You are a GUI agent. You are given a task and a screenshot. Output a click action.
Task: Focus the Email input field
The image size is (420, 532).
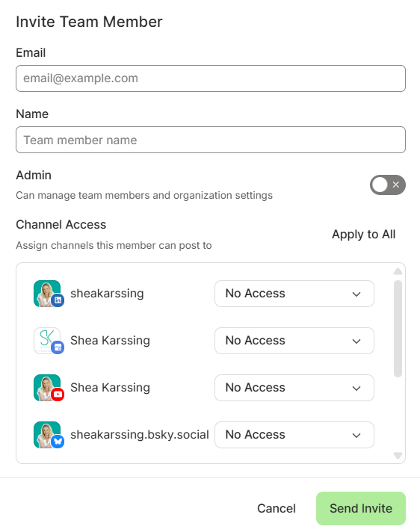[211, 78]
